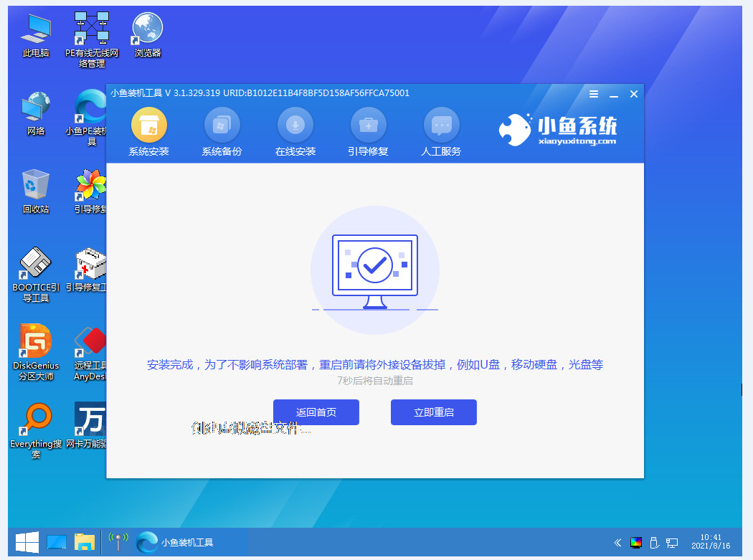Select 小鱼装机工具 taskbar item
The image size is (753, 560).
tap(176, 542)
